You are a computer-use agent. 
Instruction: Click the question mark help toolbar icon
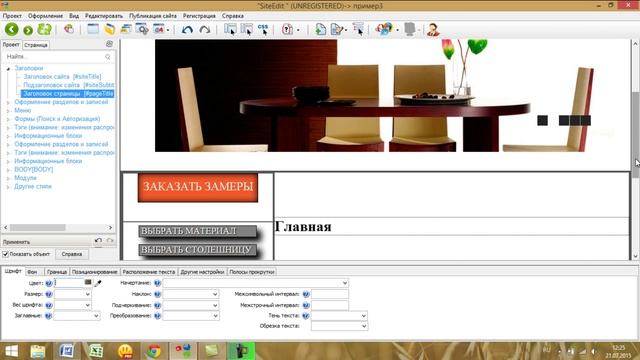(x=287, y=29)
